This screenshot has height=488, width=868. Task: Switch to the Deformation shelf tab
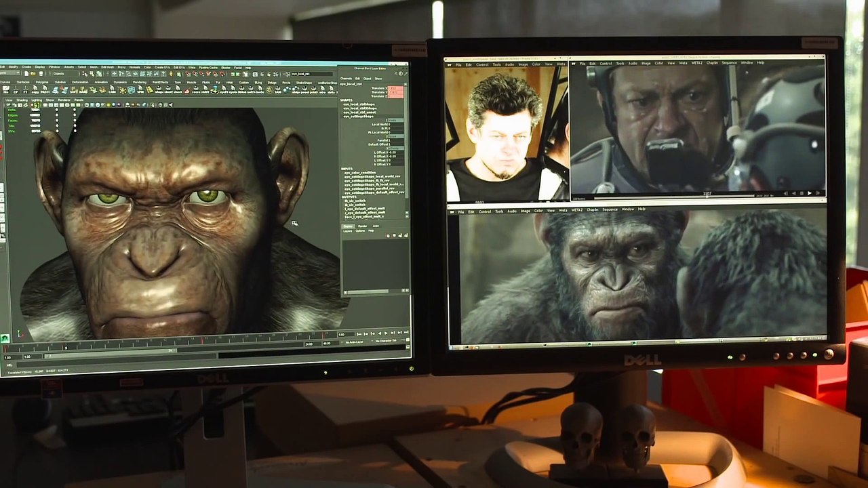pos(80,82)
